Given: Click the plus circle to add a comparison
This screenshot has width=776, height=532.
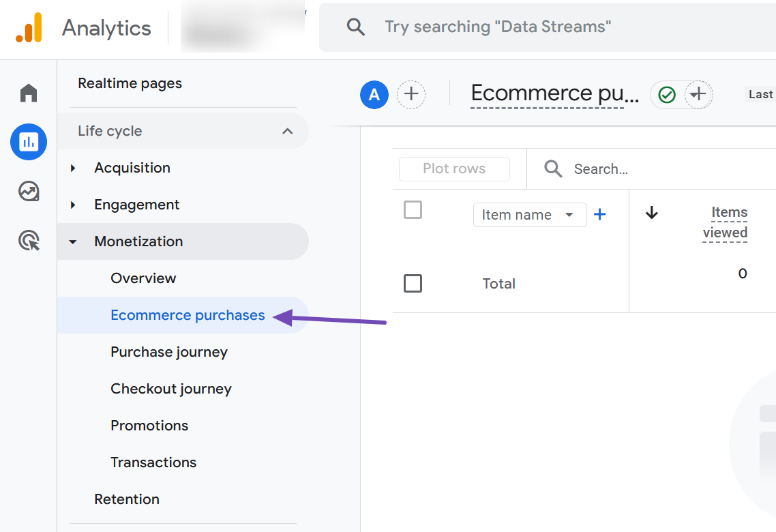Looking at the screenshot, I should coord(411,95).
